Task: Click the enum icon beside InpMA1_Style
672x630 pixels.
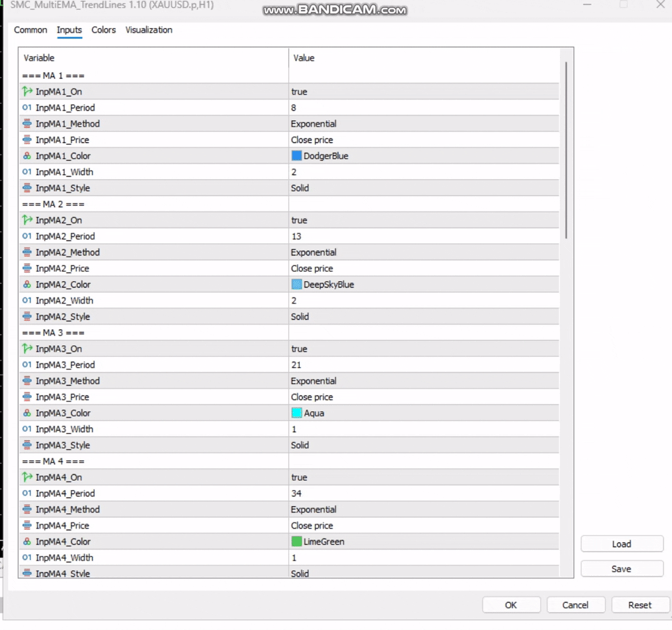Action: (x=27, y=188)
